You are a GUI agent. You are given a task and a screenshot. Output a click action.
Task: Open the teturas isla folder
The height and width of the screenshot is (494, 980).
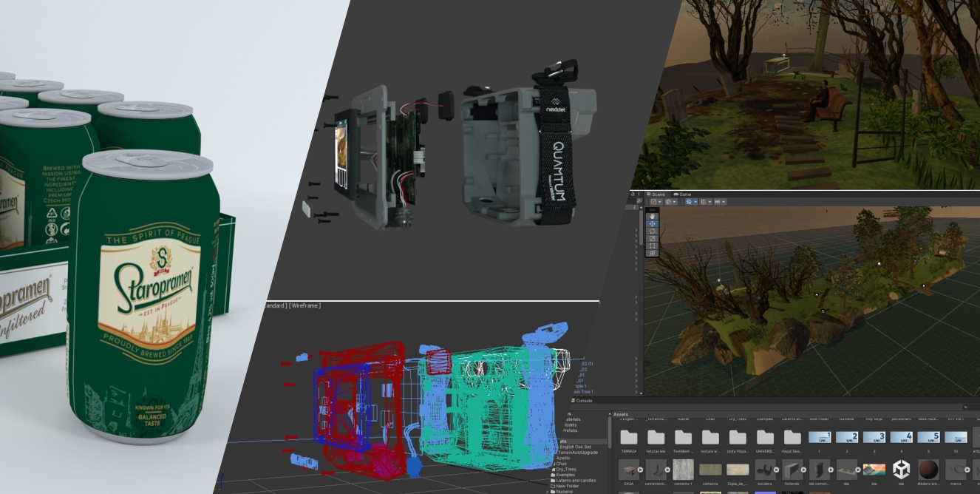(656, 439)
